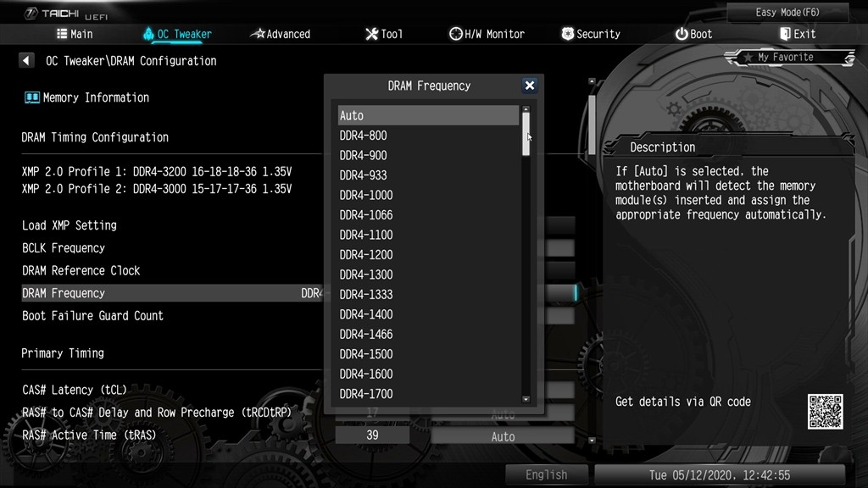The image size is (868, 488).
Task: Click XMP 2.0 Profile 1 text
Action: tap(157, 171)
